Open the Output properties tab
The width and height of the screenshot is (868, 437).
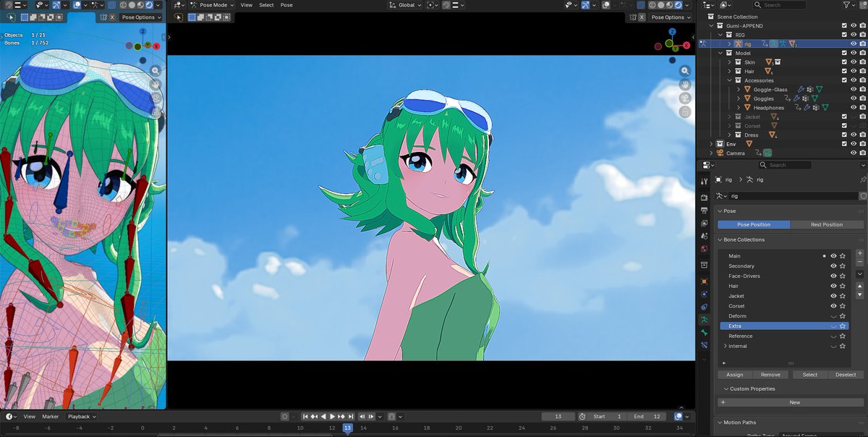(x=705, y=210)
